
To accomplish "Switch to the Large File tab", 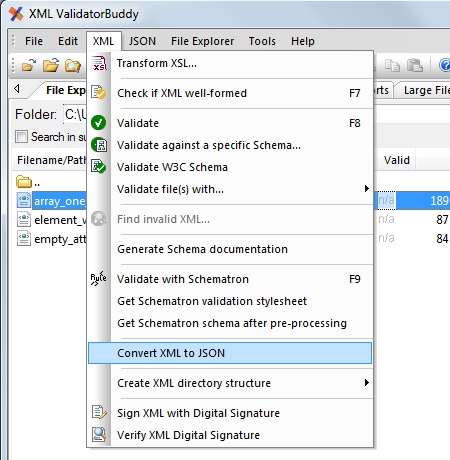I will point(424,90).
